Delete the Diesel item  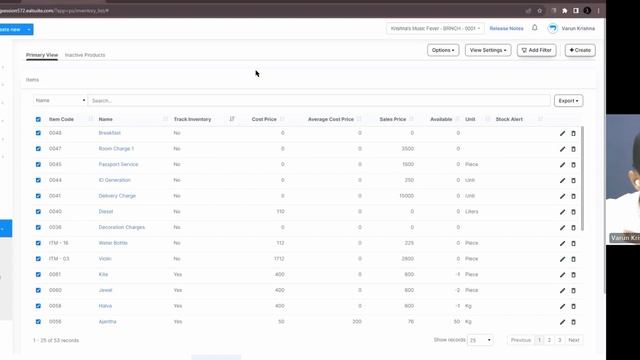coord(573,212)
